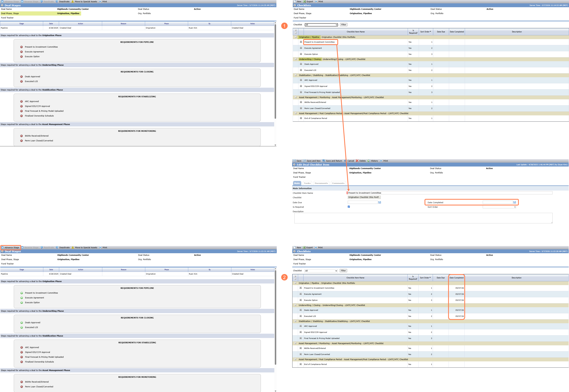Open the Comments tab
Image resolution: width=569 pixels, height=392 pixels.
(x=338, y=183)
